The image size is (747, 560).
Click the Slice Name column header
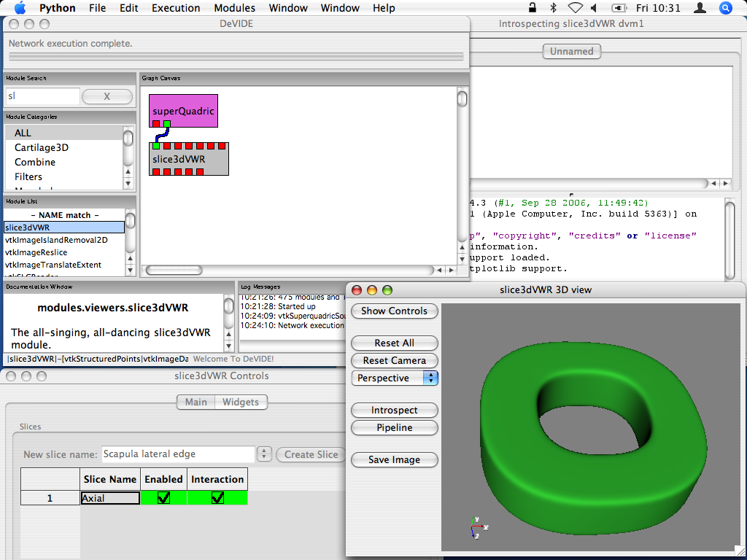pyautogui.click(x=110, y=480)
